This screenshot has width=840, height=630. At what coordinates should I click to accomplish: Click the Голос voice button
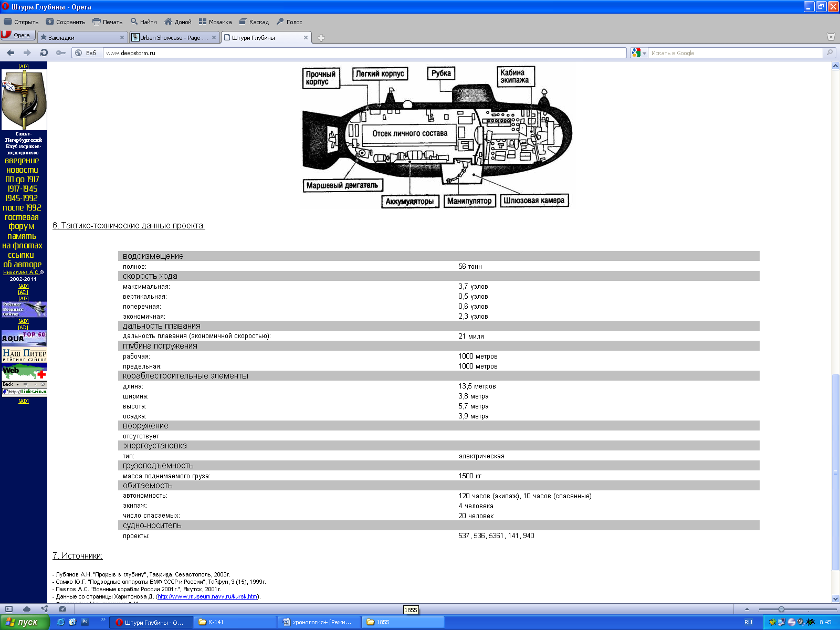(x=289, y=22)
